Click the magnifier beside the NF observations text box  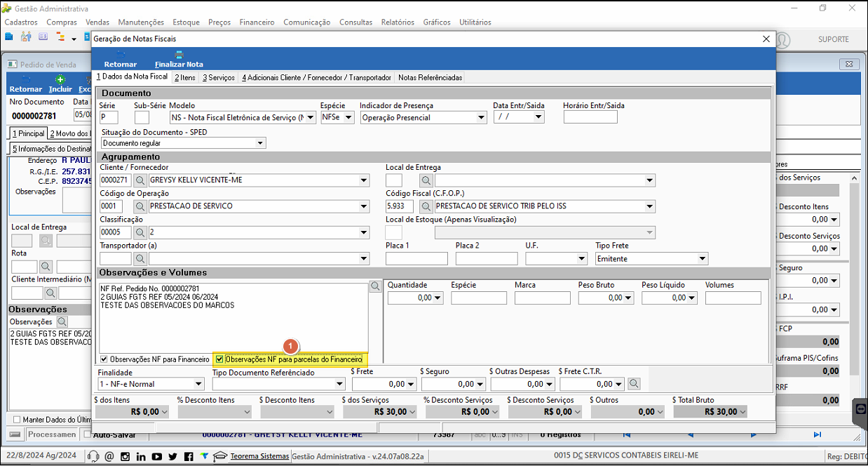pyautogui.click(x=376, y=286)
